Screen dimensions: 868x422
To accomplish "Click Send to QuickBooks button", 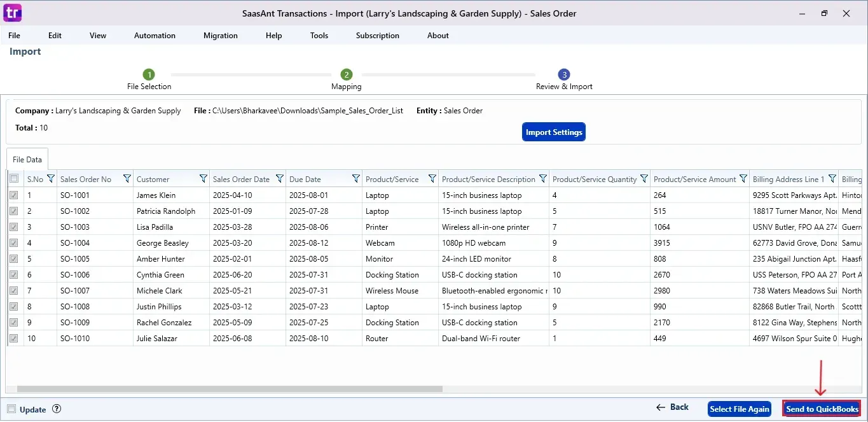I will click(822, 409).
